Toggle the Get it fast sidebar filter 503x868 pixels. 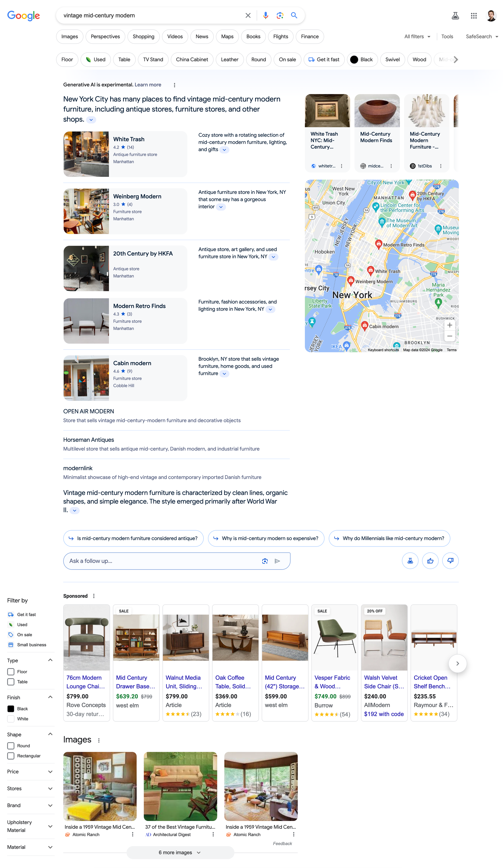coord(22,615)
